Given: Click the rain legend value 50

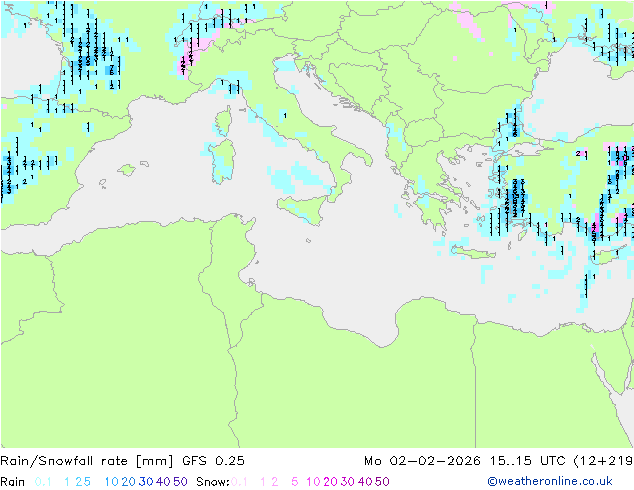Looking at the screenshot, I should (x=180, y=482).
